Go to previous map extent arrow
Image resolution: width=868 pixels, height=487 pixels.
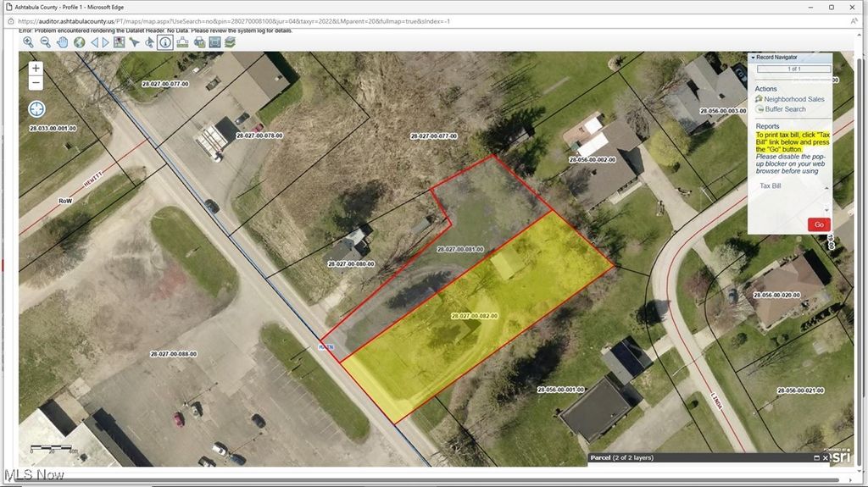95,42
